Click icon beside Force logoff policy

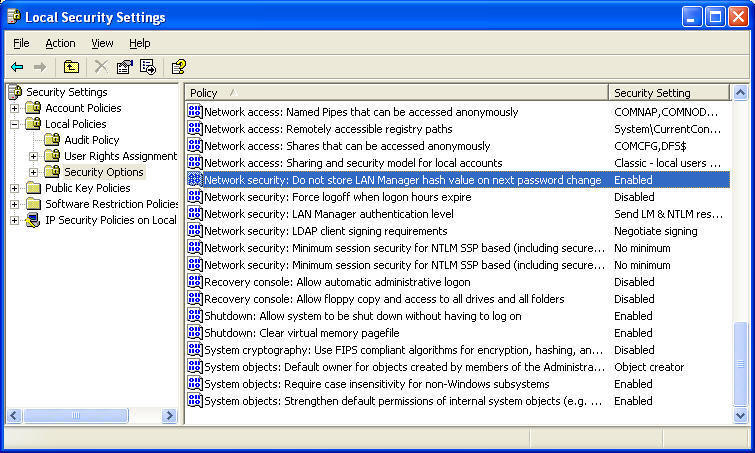tap(195, 196)
